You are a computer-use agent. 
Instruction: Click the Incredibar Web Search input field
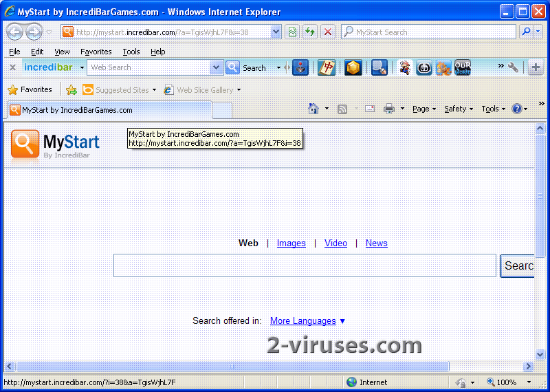tap(148, 67)
